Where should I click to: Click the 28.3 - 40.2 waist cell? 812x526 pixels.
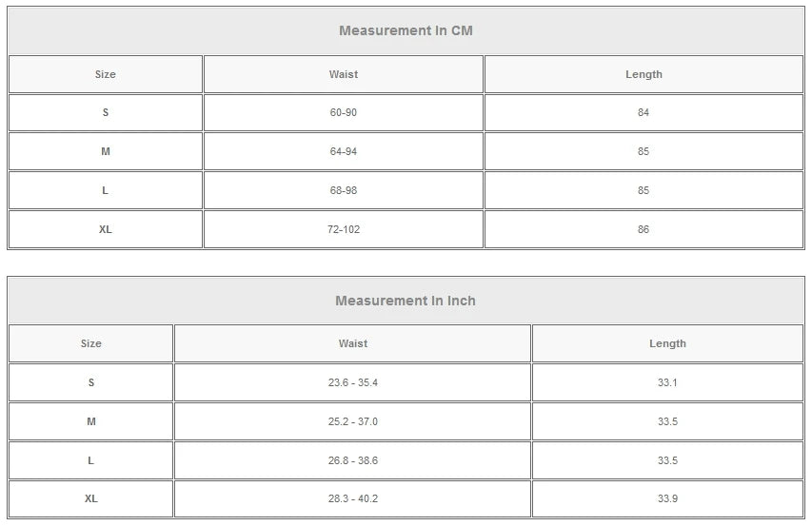point(352,498)
